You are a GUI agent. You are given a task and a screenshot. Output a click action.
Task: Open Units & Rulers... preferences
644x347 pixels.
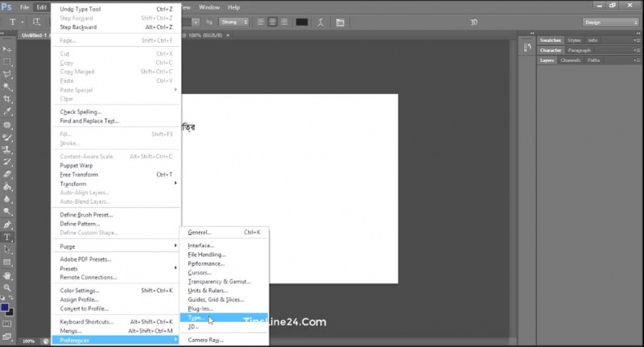pos(225,291)
